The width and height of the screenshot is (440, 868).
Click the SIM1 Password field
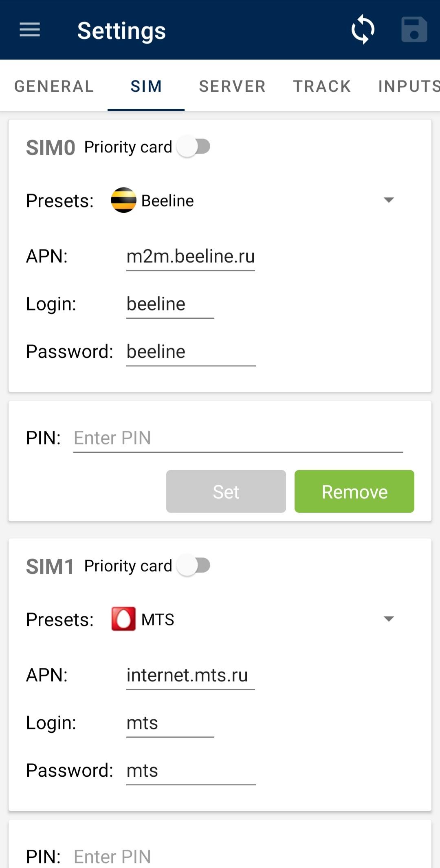[191, 771]
